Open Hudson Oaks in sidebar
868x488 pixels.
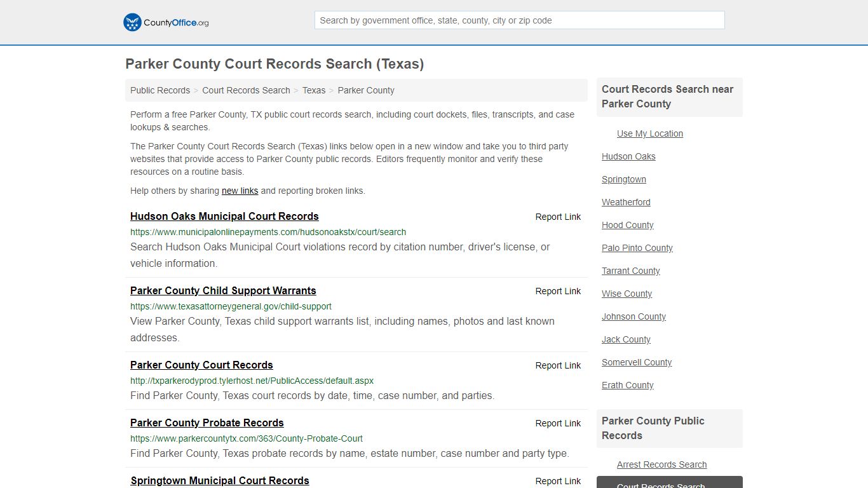pyautogui.click(x=628, y=156)
